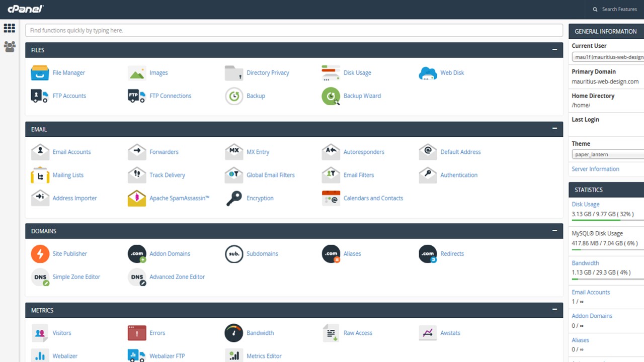Image resolution: width=644 pixels, height=362 pixels.
Task: Collapse the Email section
Action: (x=554, y=129)
